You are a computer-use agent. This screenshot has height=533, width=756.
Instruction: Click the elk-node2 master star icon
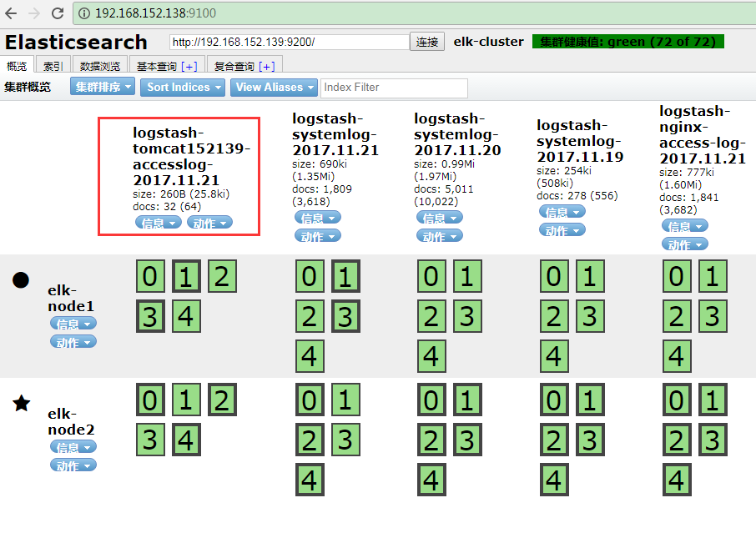coord(21,404)
